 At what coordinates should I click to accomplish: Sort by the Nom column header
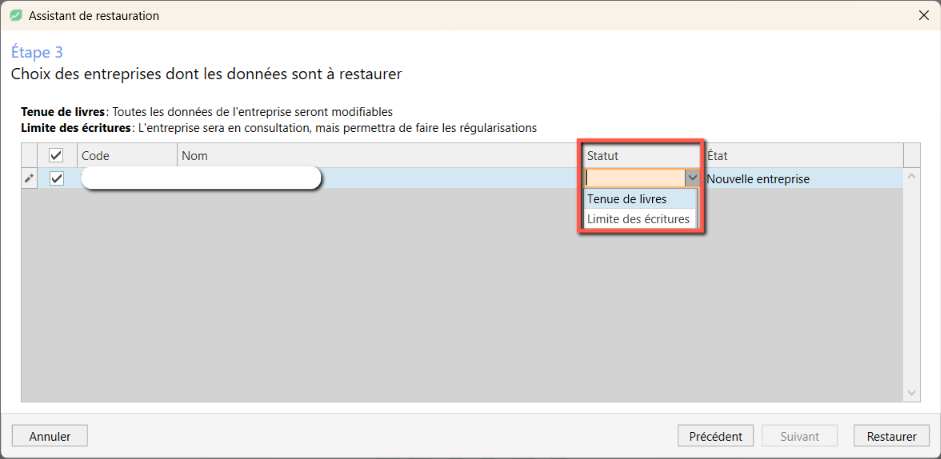(380, 156)
